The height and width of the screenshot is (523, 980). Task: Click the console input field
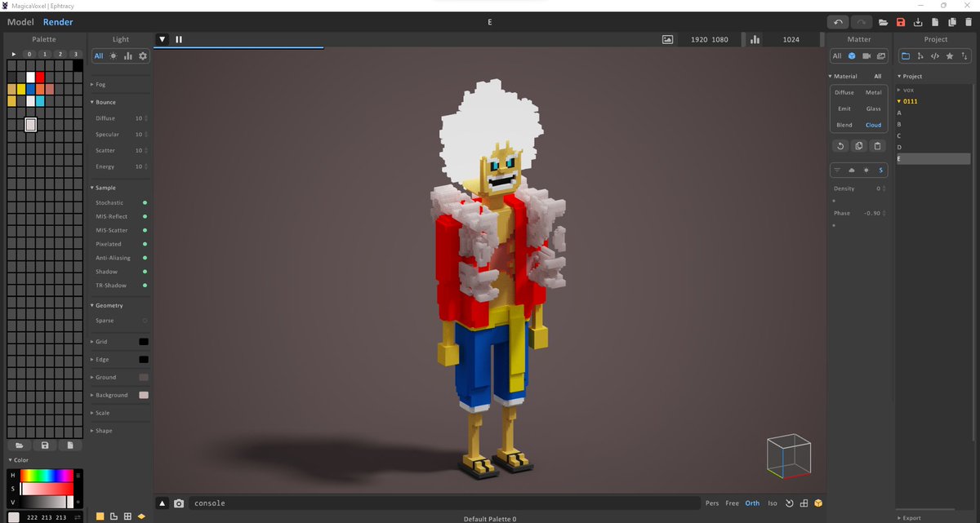444,503
